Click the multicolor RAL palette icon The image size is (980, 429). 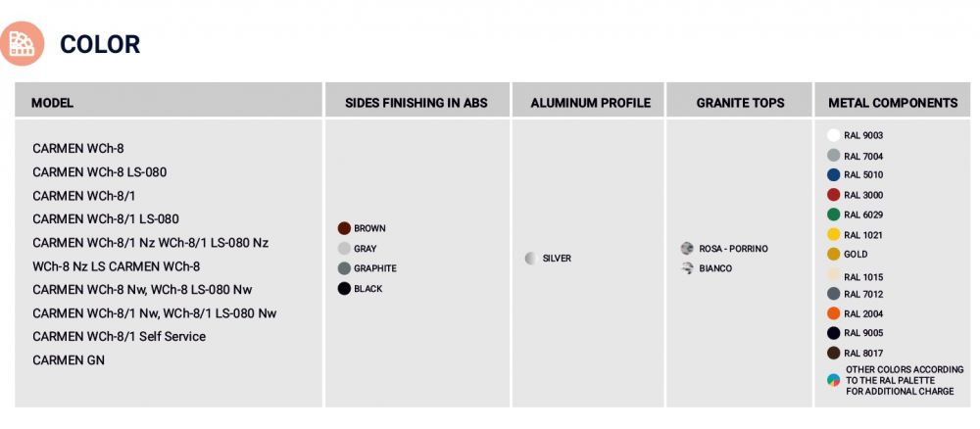pos(833,380)
